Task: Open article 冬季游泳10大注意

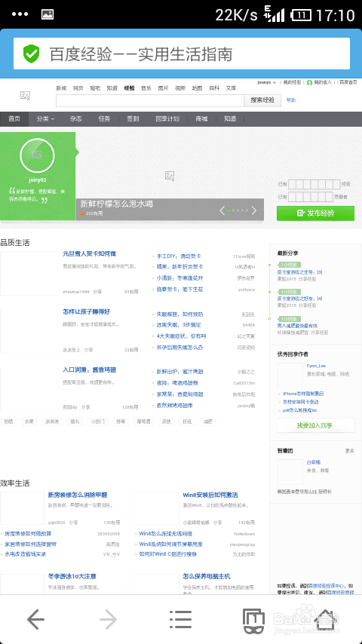Action: coord(72,576)
